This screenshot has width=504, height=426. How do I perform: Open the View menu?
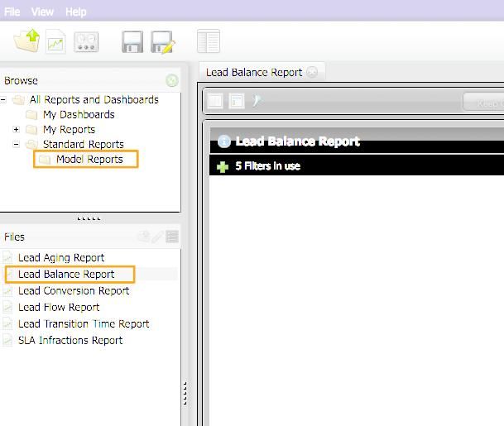42,12
